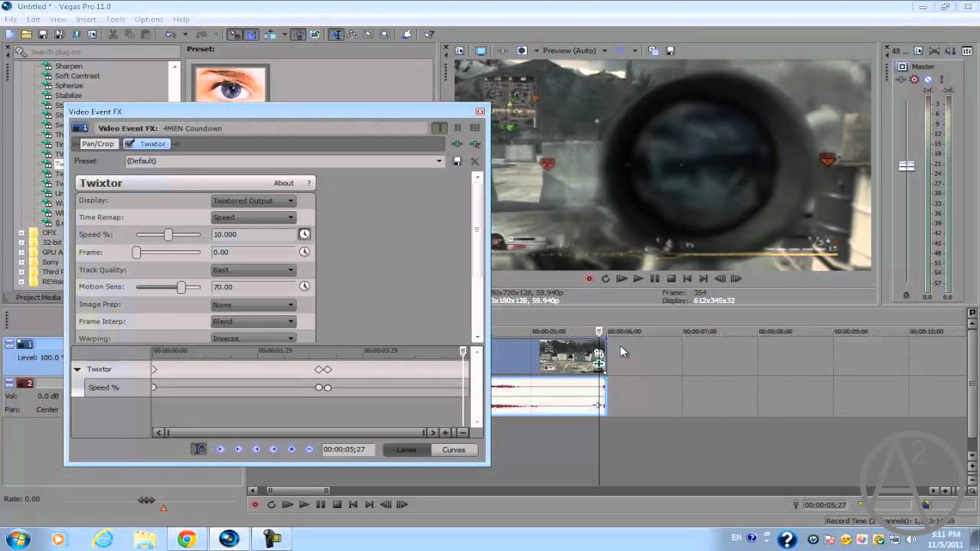Image resolution: width=980 pixels, height=551 pixels.
Task: Click Record in the preview transport
Action: point(589,279)
